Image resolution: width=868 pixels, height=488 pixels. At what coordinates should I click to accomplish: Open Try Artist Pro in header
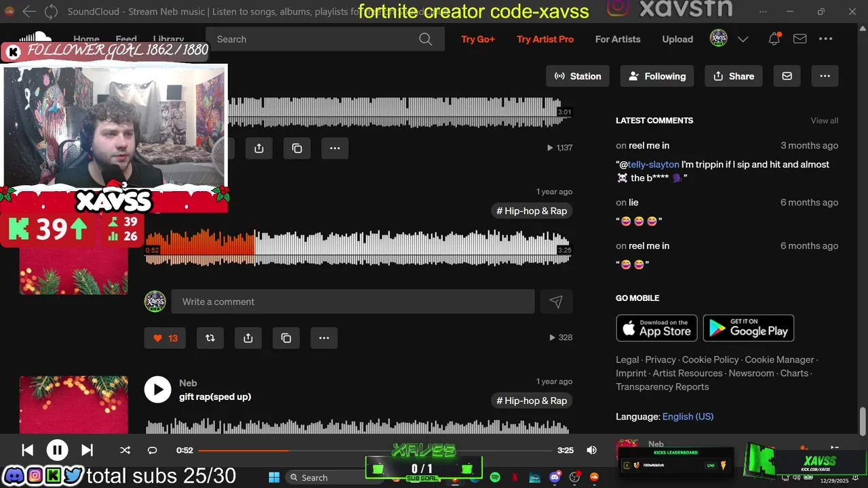(545, 39)
